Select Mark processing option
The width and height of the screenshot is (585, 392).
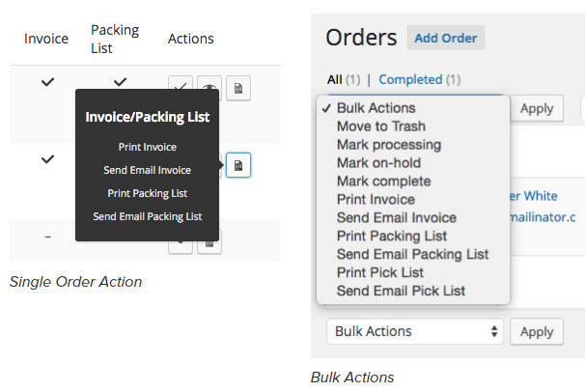[x=388, y=145]
